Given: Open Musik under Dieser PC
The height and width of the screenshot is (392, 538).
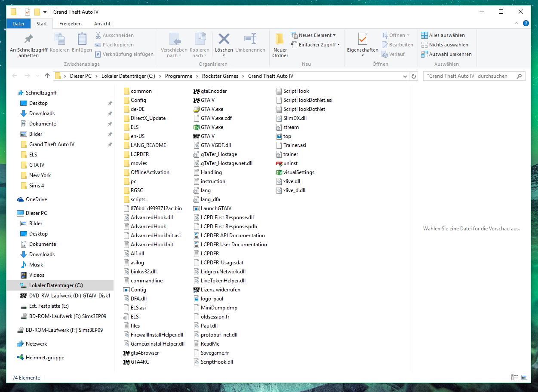Looking at the screenshot, I should pyautogui.click(x=32, y=265).
